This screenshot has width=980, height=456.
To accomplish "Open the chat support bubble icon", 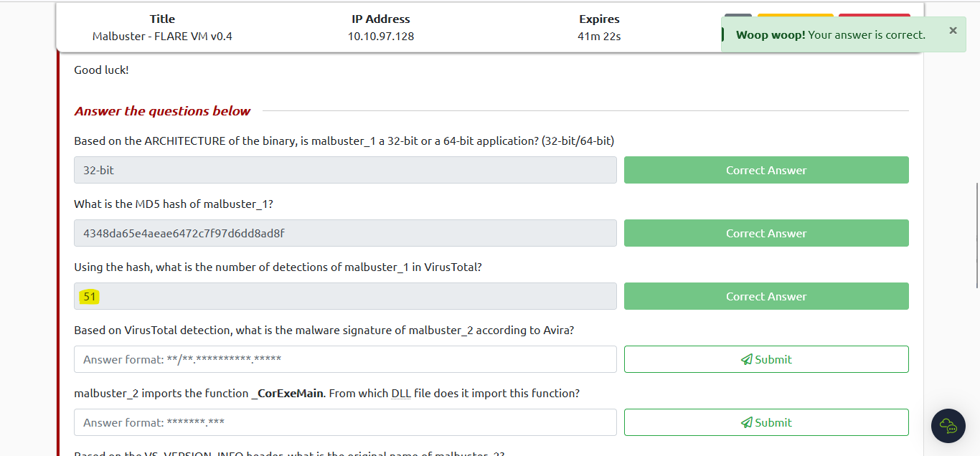I will [948, 426].
